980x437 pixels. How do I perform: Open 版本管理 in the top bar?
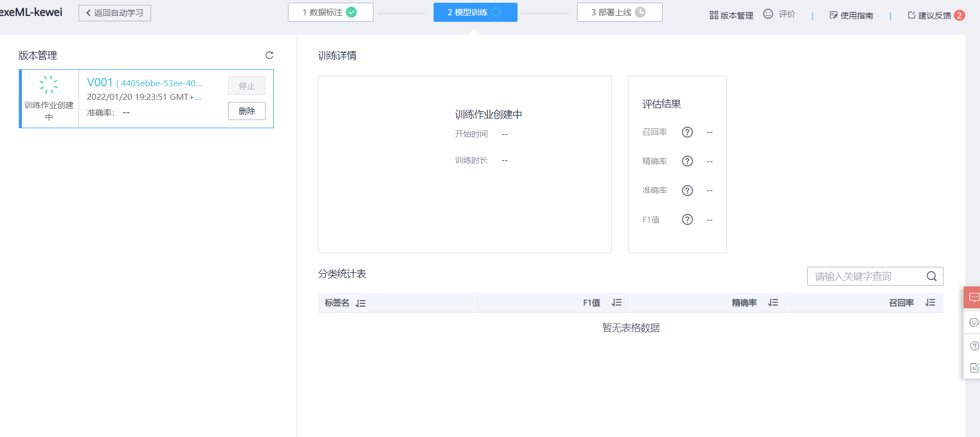pos(731,15)
